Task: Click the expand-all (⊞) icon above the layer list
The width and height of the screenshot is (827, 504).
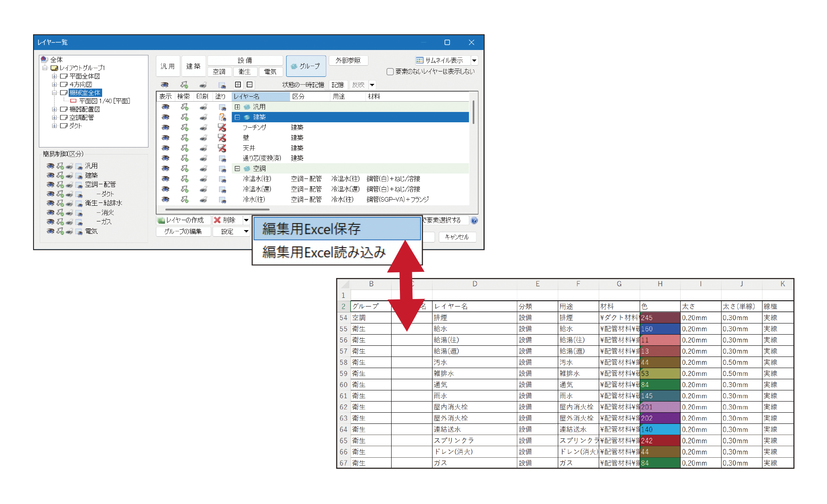Action: (x=238, y=85)
